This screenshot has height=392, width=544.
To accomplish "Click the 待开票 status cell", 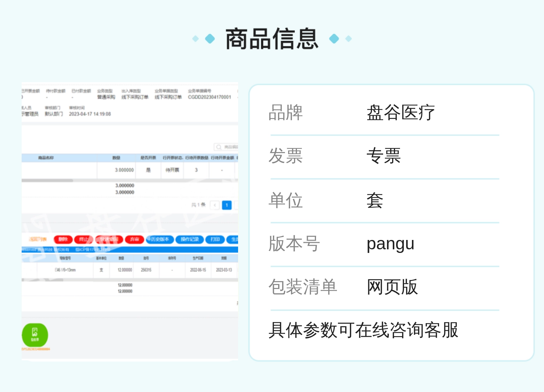I will (x=172, y=170).
